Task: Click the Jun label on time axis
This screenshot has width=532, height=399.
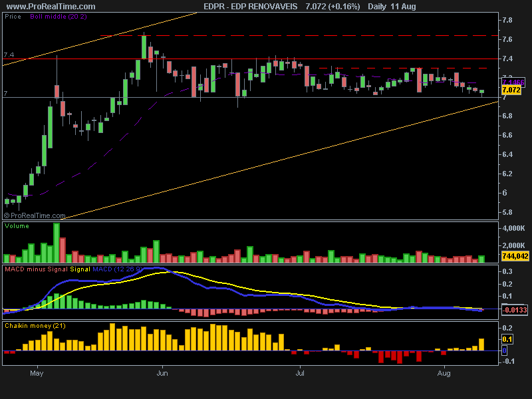Action: click(162, 373)
